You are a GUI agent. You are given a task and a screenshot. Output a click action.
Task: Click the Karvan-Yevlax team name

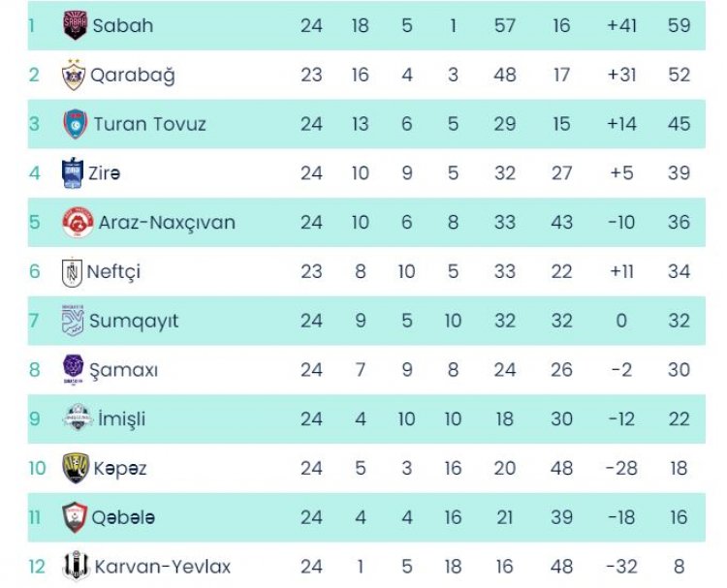click(x=162, y=567)
